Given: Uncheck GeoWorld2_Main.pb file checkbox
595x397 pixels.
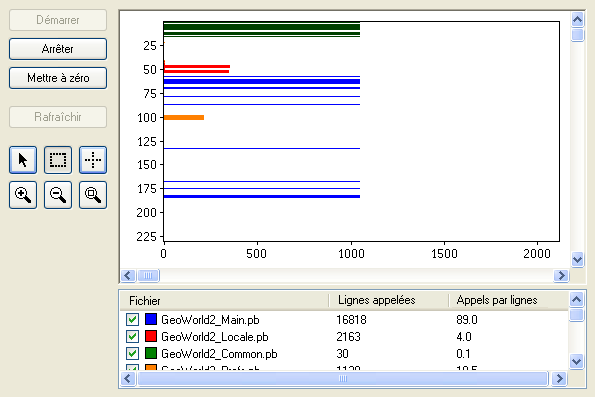Looking at the screenshot, I should (132, 320).
